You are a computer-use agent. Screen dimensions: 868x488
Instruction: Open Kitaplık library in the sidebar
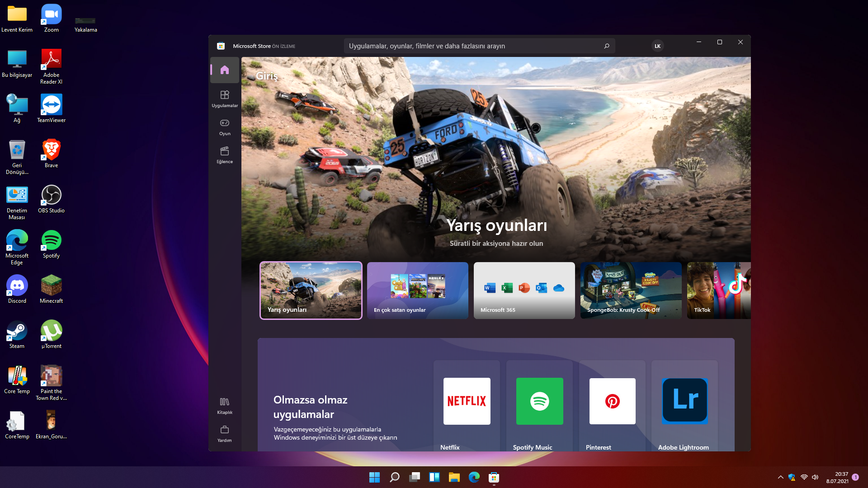[225, 405]
